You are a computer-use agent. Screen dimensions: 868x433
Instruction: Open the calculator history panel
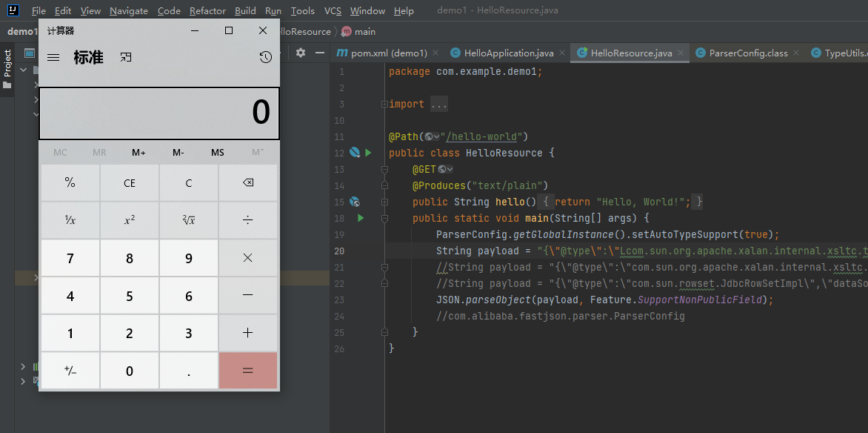266,57
